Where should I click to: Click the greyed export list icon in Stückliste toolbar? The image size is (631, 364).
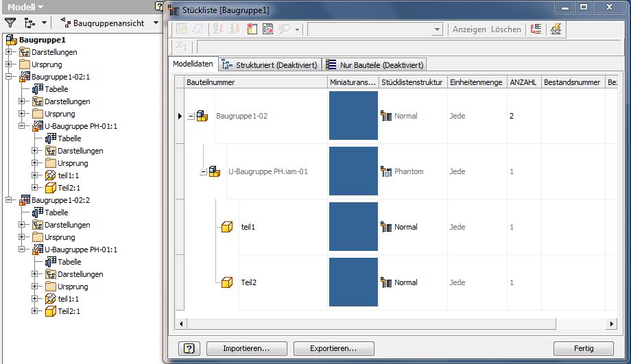(182, 29)
